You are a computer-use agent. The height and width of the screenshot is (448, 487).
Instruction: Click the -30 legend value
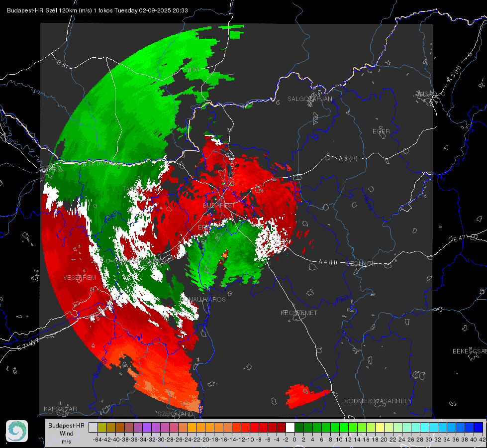pos(160,440)
